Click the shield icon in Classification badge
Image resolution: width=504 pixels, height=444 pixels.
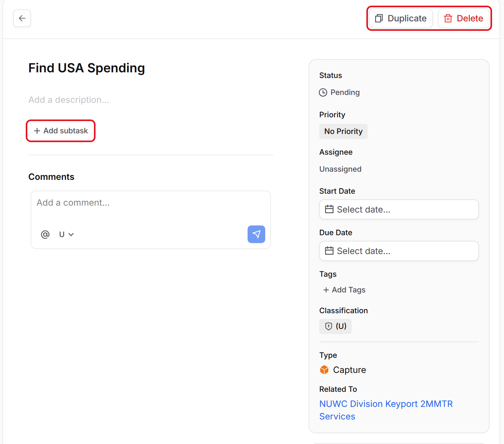(328, 326)
